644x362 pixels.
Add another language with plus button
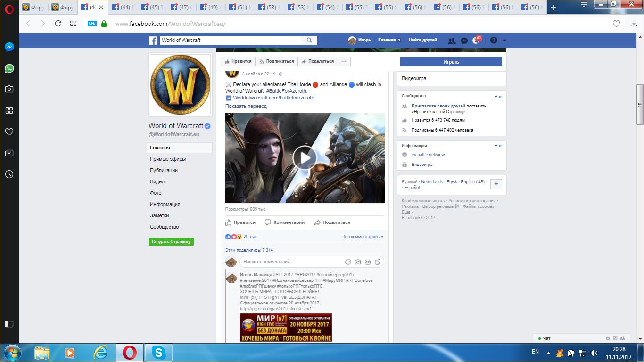496,184
